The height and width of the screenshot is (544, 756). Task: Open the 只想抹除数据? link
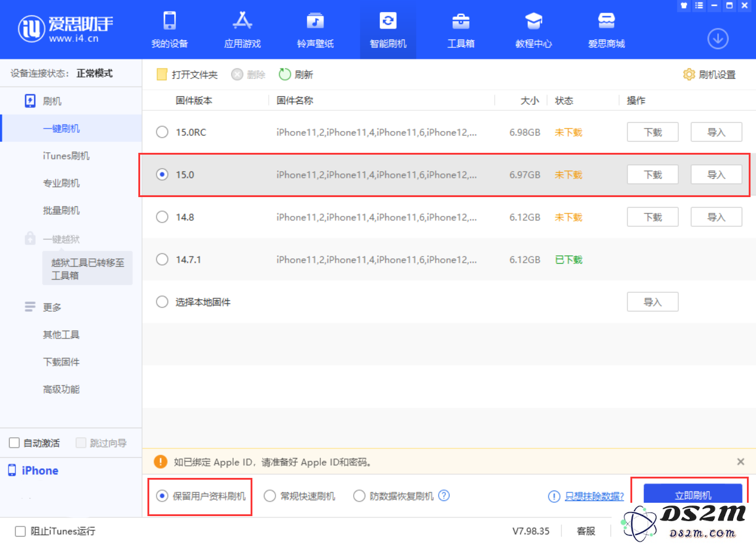(595, 496)
